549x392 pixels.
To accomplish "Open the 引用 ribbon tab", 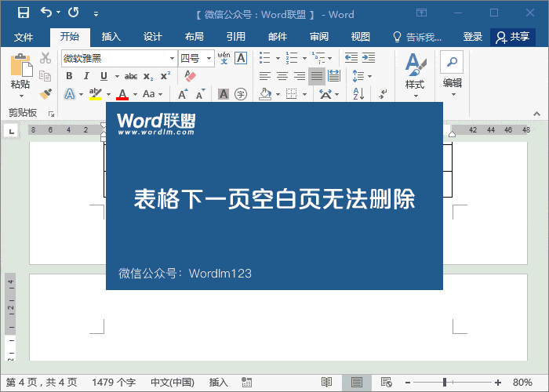I will [x=236, y=36].
